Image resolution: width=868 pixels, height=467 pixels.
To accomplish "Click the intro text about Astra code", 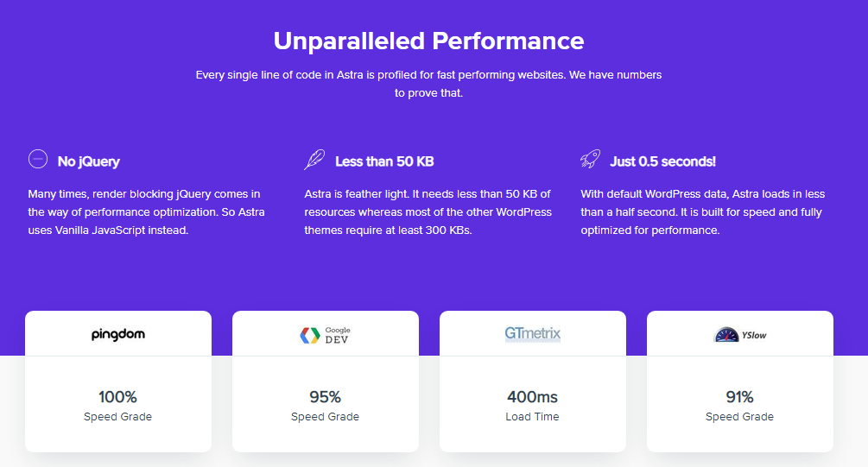I will point(428,84).
